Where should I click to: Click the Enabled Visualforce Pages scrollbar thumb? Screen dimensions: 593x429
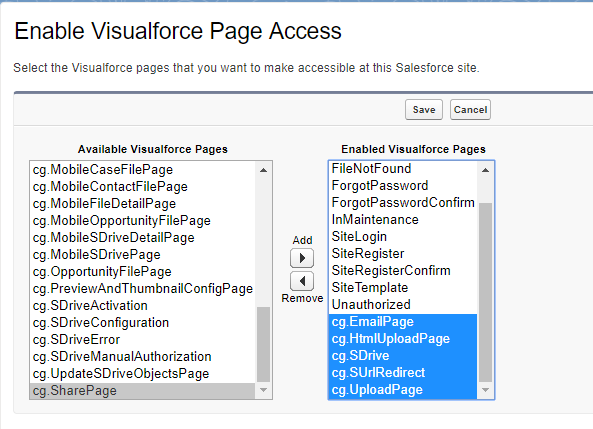coord(485,292)
